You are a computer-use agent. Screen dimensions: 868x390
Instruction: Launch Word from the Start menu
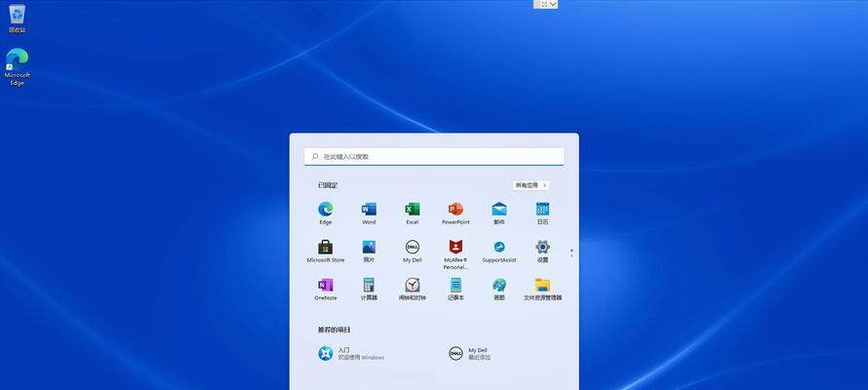369,213
